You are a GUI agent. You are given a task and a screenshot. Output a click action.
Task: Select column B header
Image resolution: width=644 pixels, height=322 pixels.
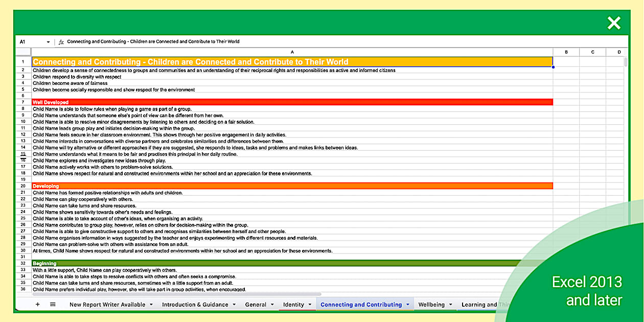pyautogui.click(x=566, y=52)
